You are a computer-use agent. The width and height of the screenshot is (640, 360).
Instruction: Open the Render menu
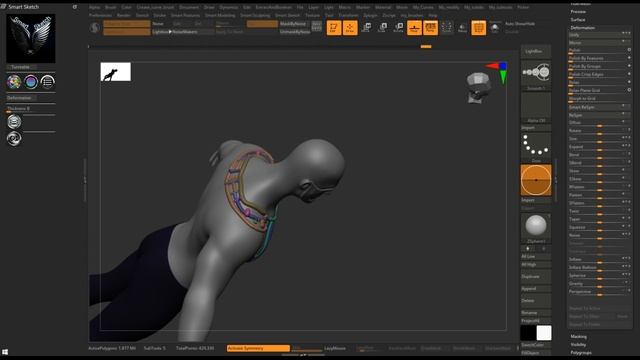[x=124, y=16]
